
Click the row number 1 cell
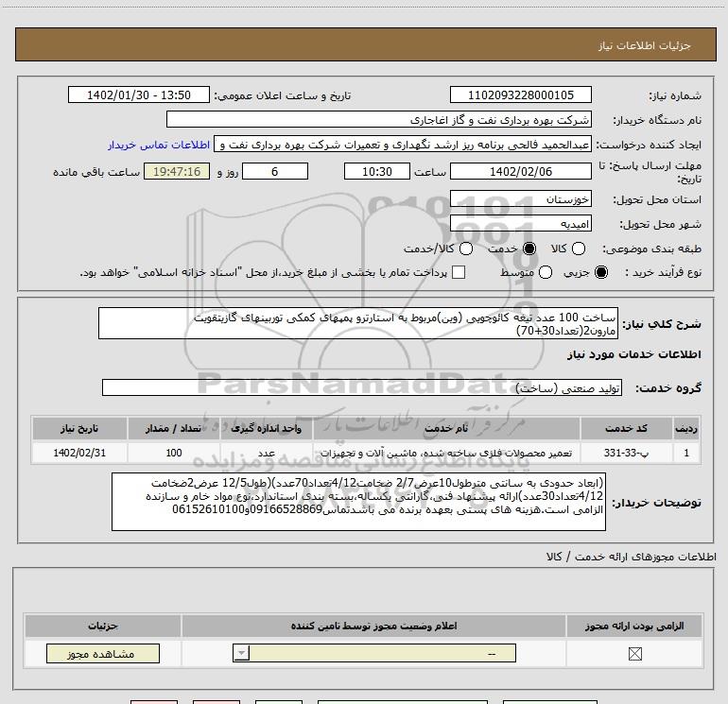pyautogui.click(x=685, y=453)
